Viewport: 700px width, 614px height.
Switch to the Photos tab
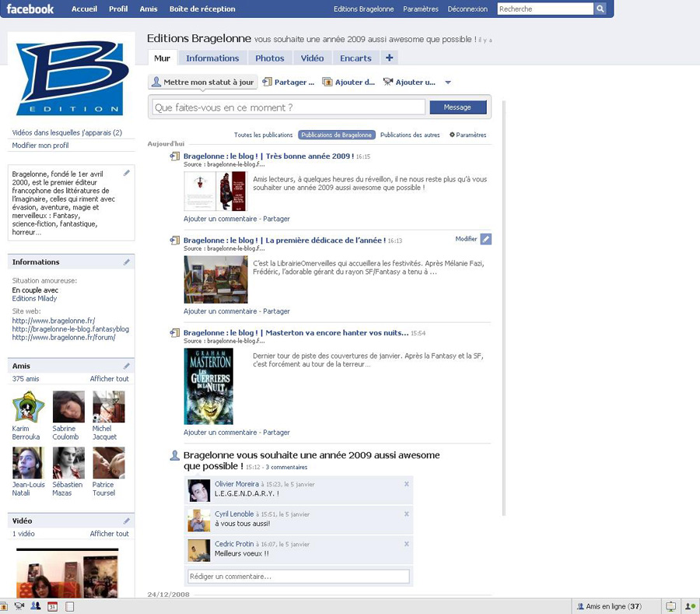(270, 58)
